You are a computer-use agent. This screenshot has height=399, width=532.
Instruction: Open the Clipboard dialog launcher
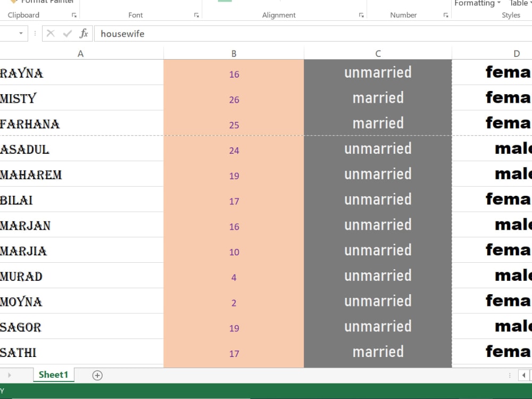[x=74, y=15]
